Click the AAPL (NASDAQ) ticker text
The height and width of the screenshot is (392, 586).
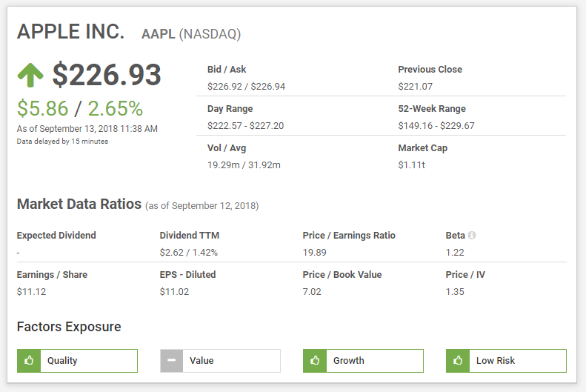(x=191, y=34)
